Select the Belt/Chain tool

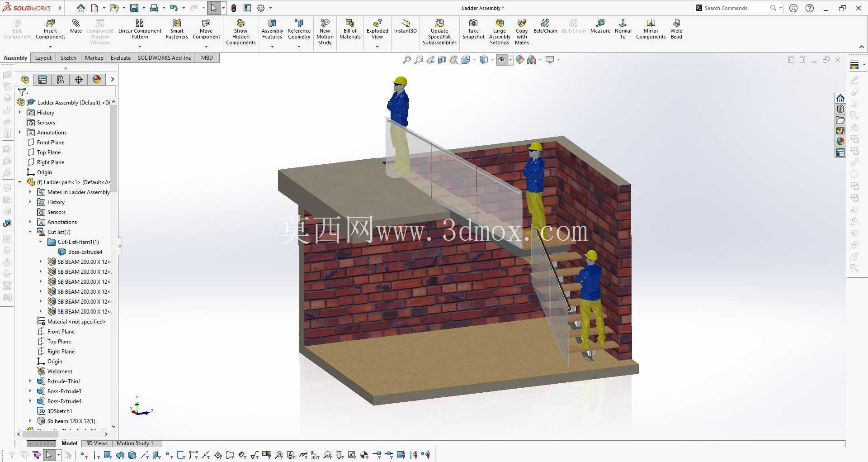click(x=545, y=26)
